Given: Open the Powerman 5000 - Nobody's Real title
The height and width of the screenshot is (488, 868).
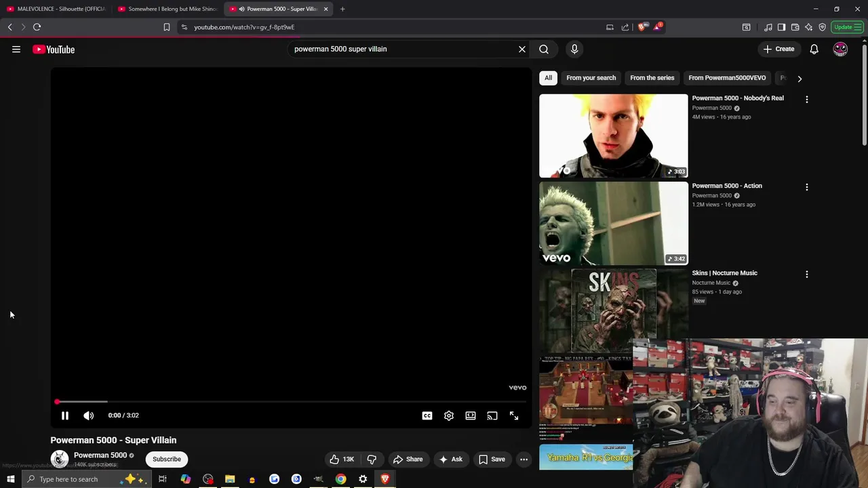Looking at the screenshot, I should 738,98.
